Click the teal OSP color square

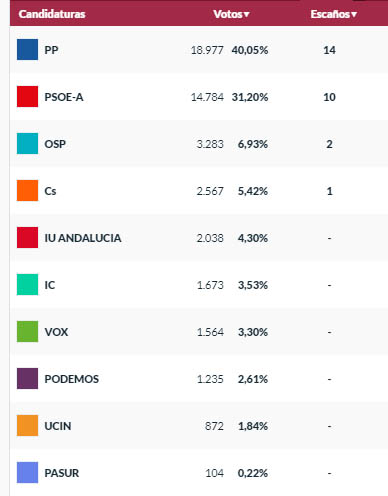(27, 144)
